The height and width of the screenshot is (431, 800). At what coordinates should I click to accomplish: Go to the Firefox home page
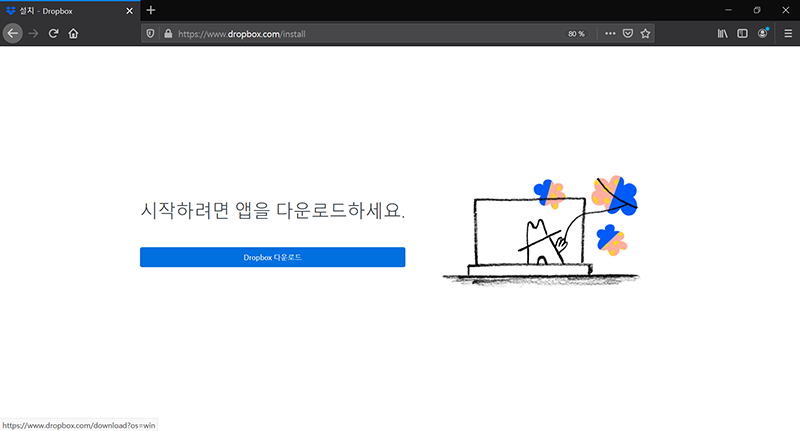73,34
